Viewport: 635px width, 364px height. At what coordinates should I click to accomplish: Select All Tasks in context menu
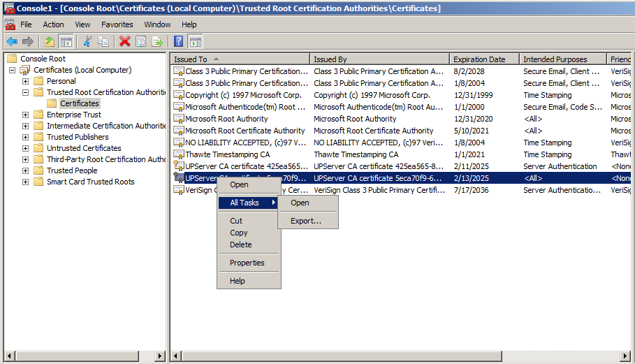(x=249, y=203)
